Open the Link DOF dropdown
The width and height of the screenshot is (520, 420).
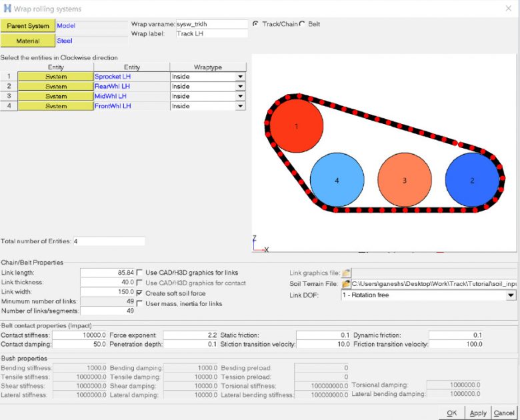(x=511, y=295)
